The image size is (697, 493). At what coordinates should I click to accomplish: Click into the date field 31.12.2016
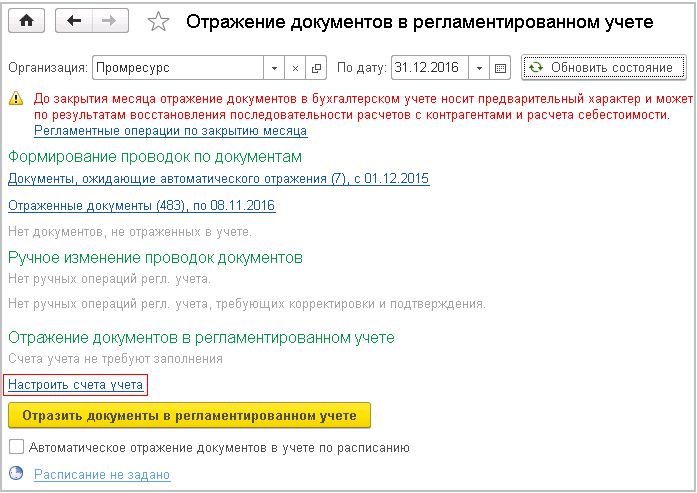[x=430, y=68]
